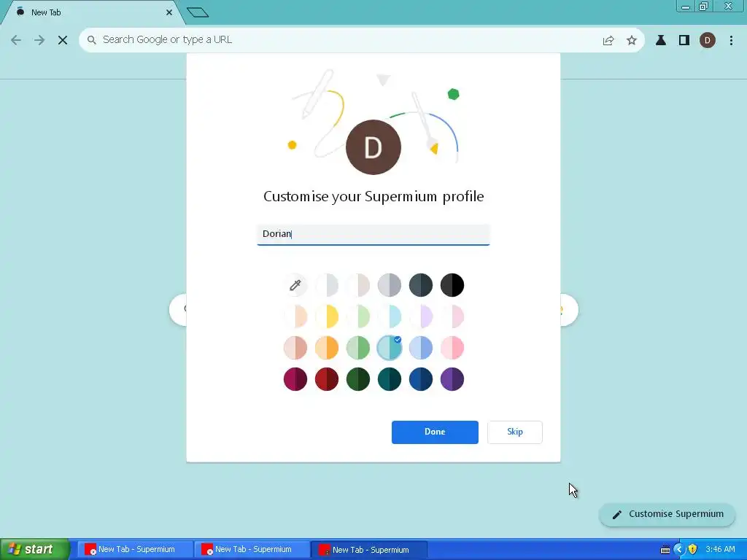Image resolution: width=747 pixels, height=560 pixels.
Task: Select the dark teal theme colour
Action: point(390,379)
